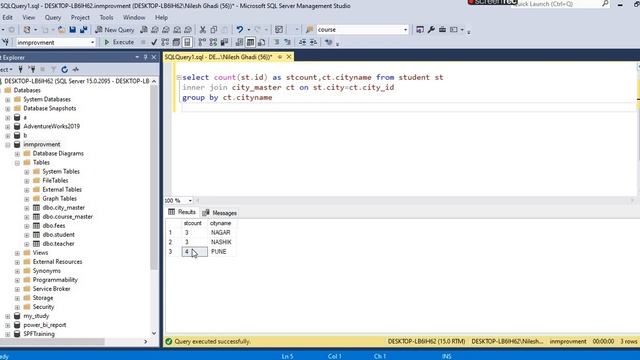Viewport: 640px width, 360px height.
Task: Pin the Object Explorer panel
Action: 145,58
